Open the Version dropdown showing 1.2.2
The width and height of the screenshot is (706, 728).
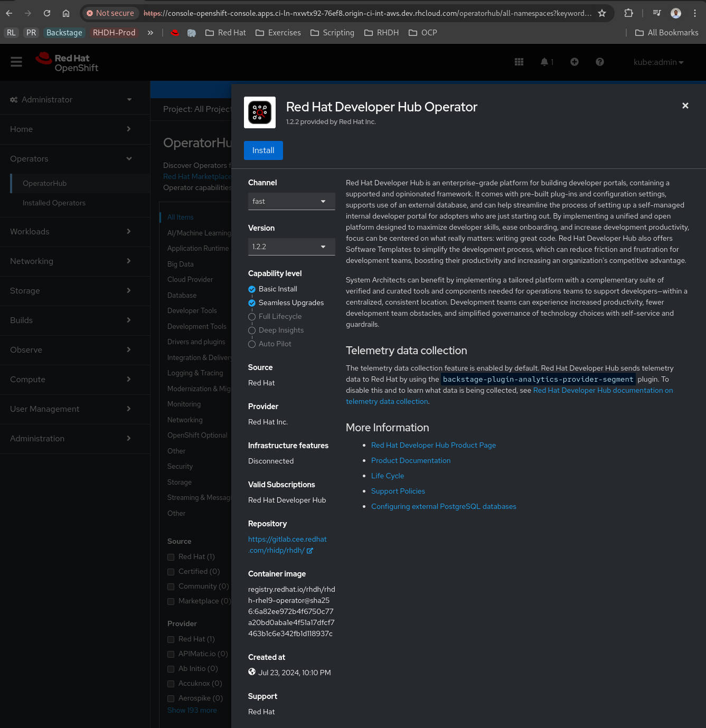[x=291, y=247]
